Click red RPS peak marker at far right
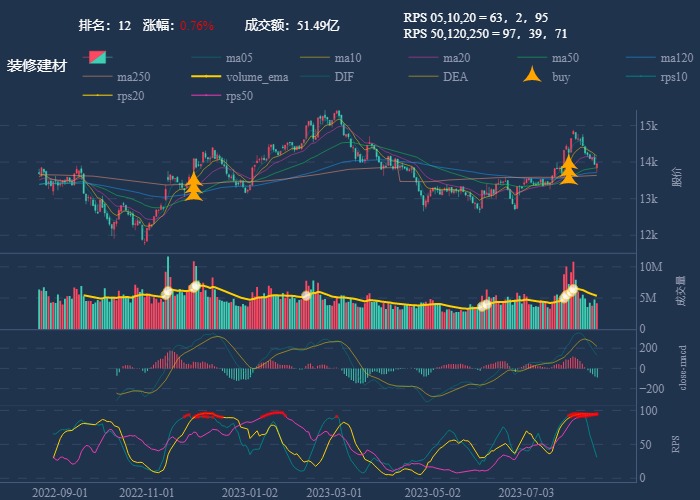The width and height of the screenshot is (700, 500). click(582, 414)
